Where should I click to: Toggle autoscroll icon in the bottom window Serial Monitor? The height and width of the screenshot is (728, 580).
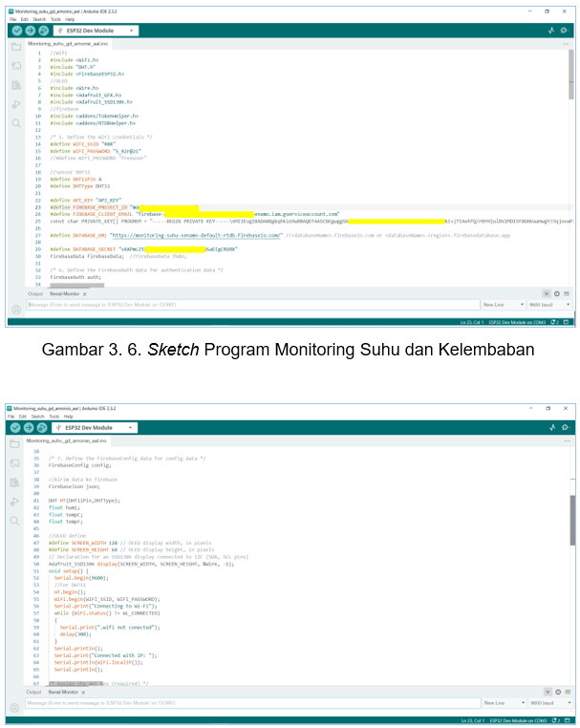548,692
